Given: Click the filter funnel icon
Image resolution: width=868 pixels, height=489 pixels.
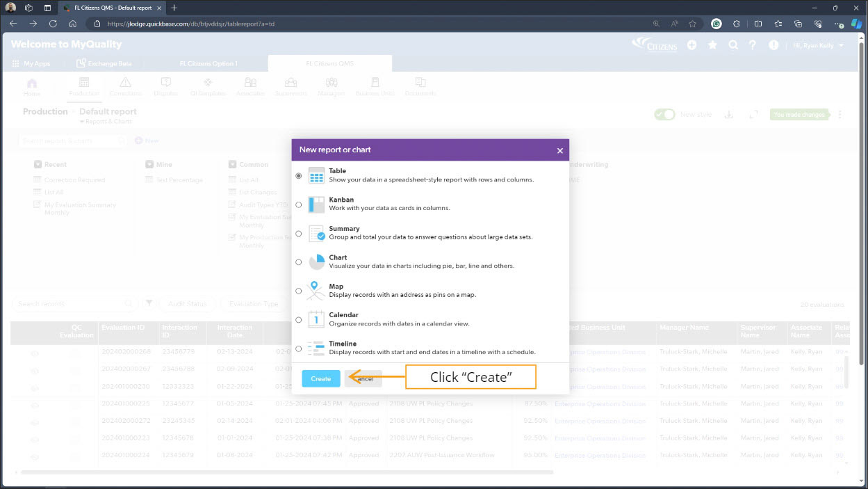Looking at the screenshot, I should coord(149,303).
